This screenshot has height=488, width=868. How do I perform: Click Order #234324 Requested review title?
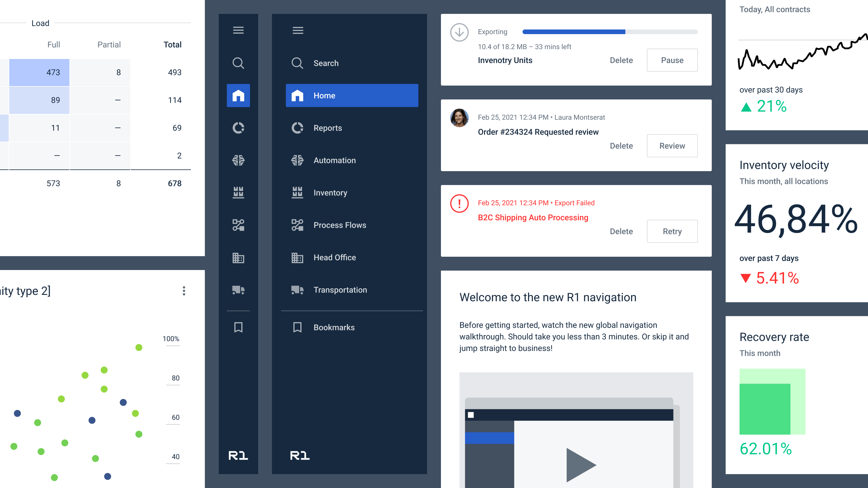click(x=538, y=132)
